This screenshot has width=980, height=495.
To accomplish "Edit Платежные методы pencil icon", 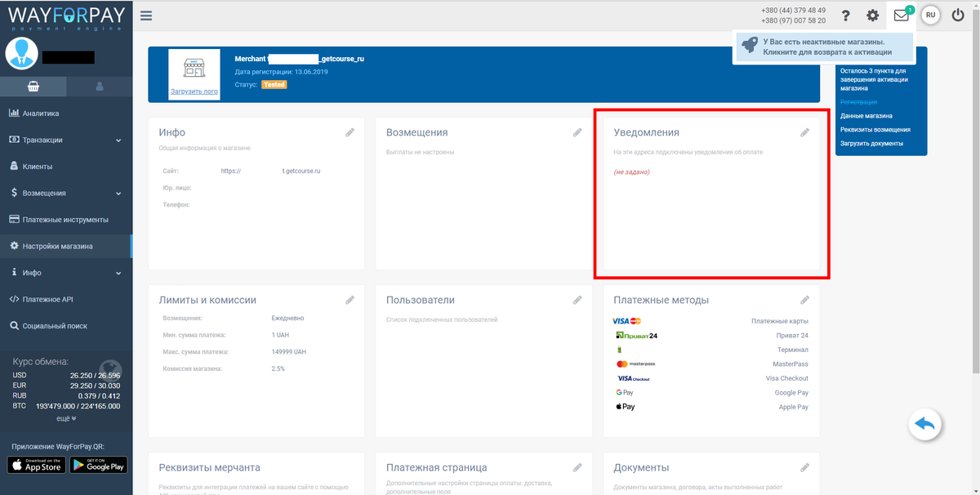I will tap(804, 300).
